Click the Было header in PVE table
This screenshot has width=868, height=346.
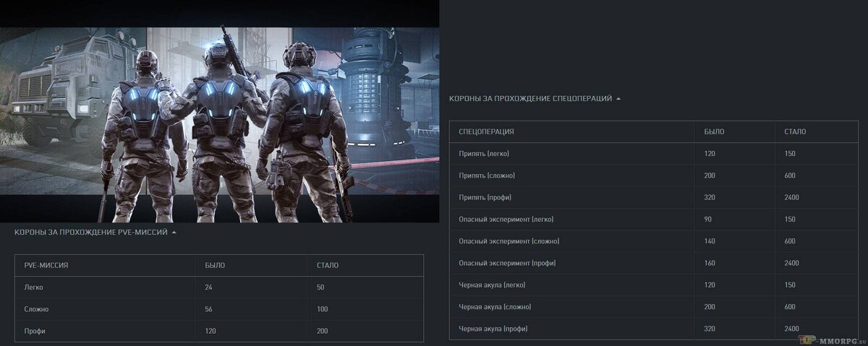point(215,265)
